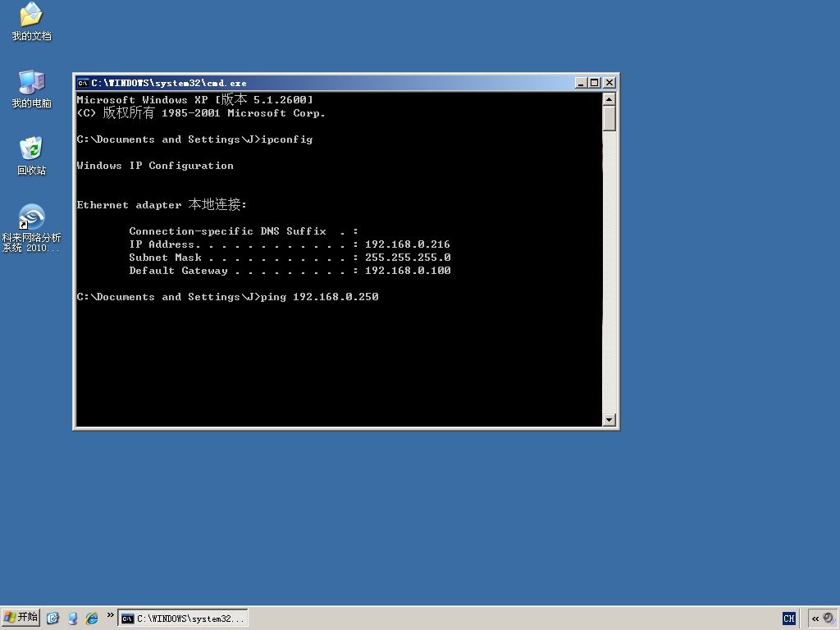Image resolution: width=840 pixels, height=630 pixels.
Task: Click 'Windows IP Configuration' line
Action: pyautogui.click(x=155, y=166)
